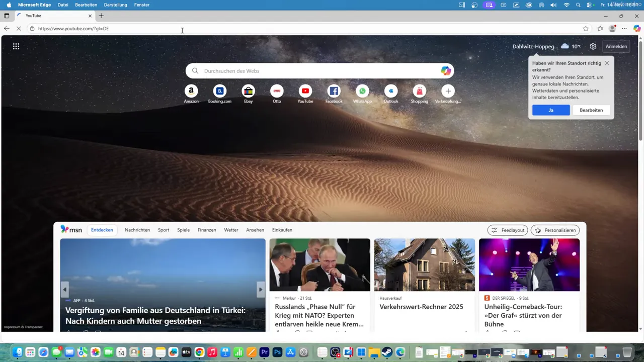The height and width of the screenshot is (362, 644).
Task: Switch to the Nachrichten tab on MSN
Action: tap(137, 230)
